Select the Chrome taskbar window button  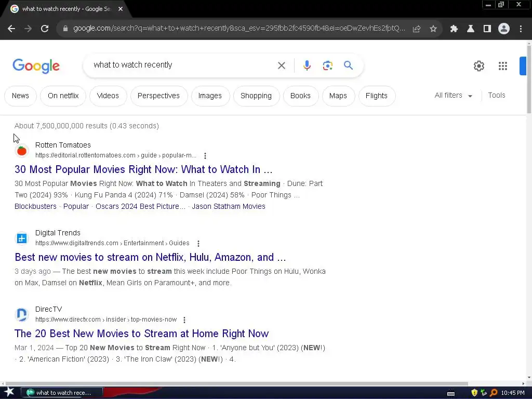[x=62, y=393]
